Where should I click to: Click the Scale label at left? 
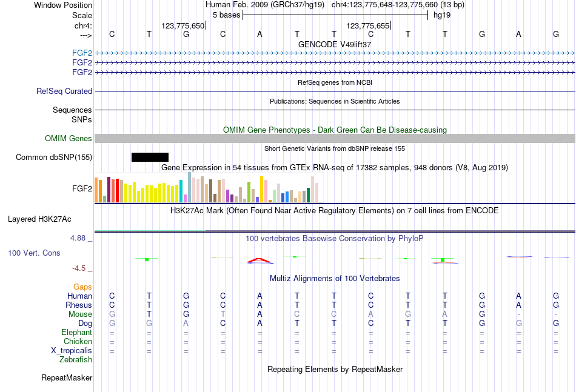point(82,15)
